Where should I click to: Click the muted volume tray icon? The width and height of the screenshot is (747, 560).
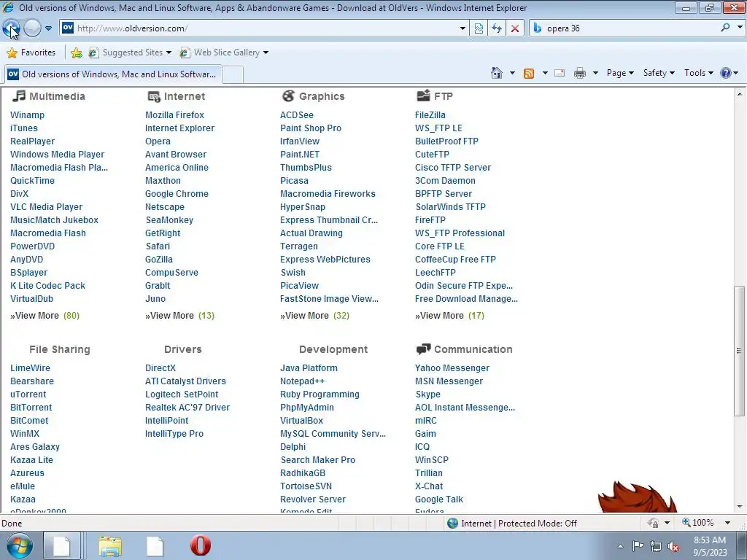pyautogui.click(x=673, y=546)
